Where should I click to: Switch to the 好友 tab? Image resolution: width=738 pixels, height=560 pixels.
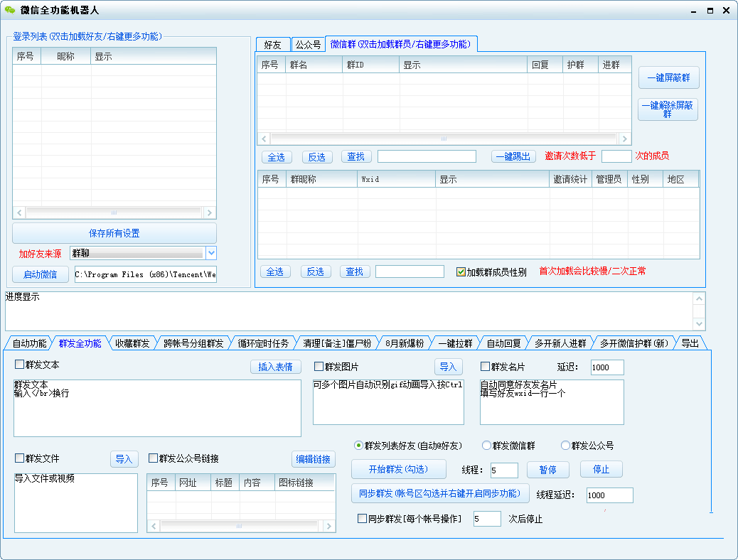click(x=272, y=45)
